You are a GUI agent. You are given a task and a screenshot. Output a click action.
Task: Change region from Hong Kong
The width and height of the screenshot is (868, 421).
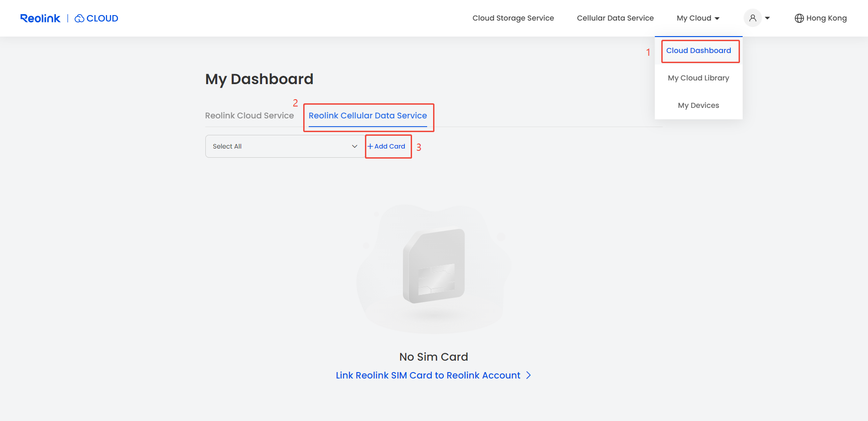826,18
